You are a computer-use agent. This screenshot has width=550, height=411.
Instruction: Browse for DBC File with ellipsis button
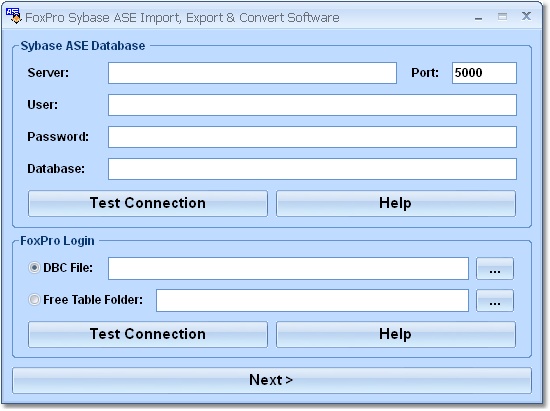point(495,269)
